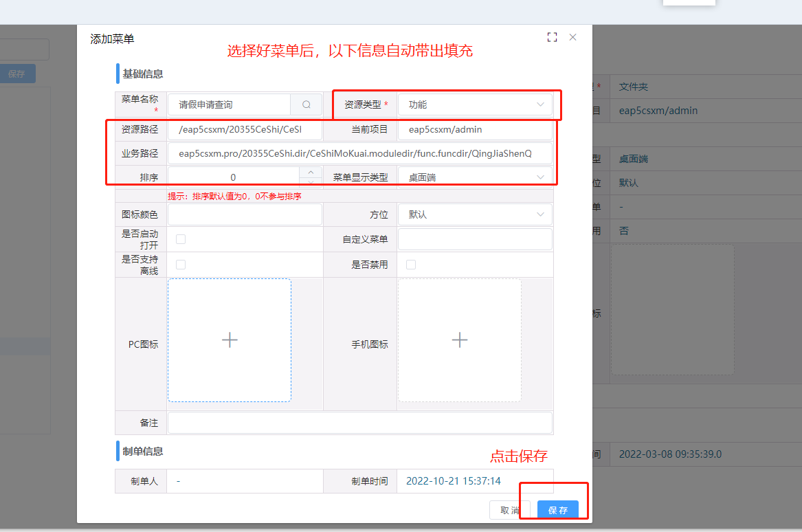The height and width of the screenshot is (532, 802).
Task: Check the 是否禁用 checkbox
Action: pos(410,265)
